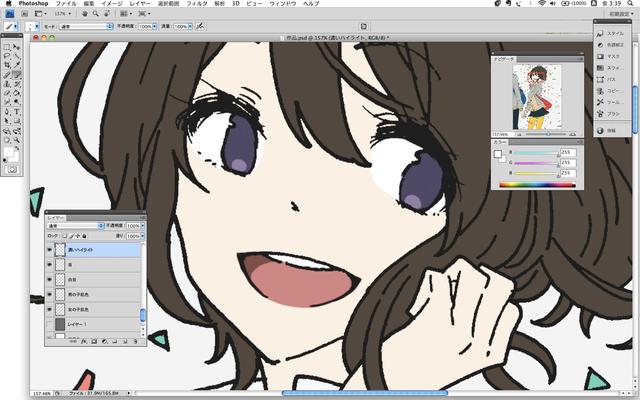640x400 pixels.
Task: Open the layer blend mode dropdown
Action: click(72, 226)
